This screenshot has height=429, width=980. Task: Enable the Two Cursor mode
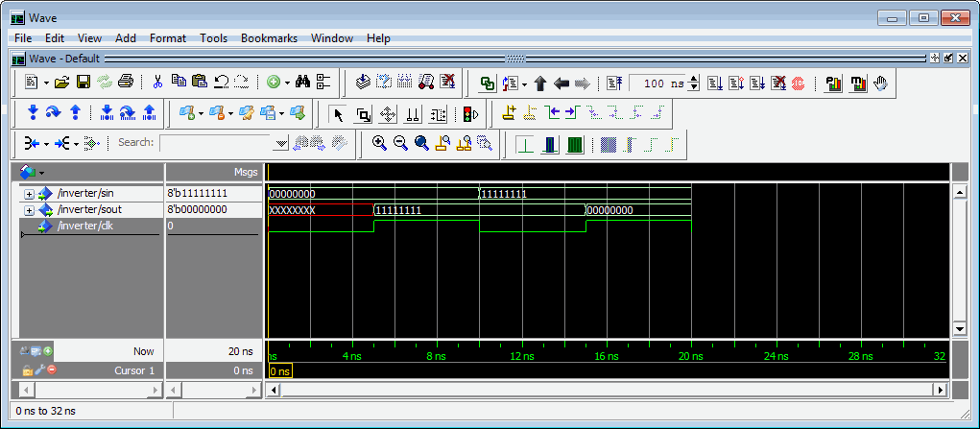[413, 114]
